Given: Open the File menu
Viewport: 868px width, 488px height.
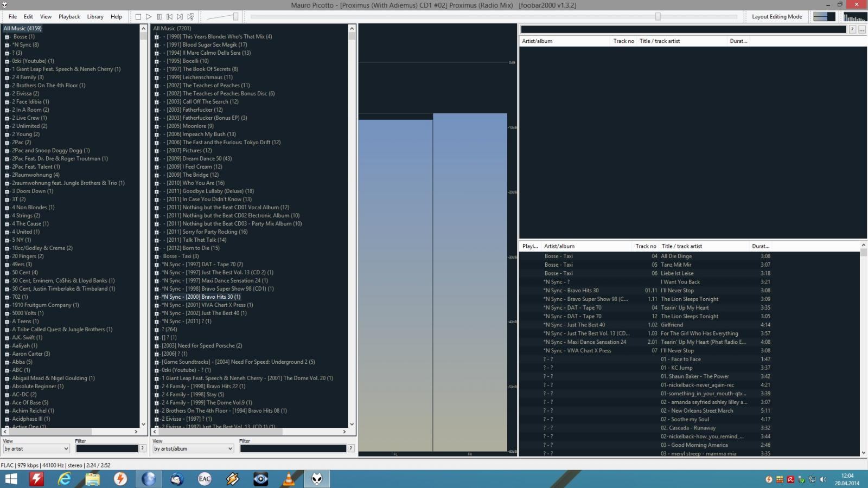Looking at the screenshot, I should (x=12, y=17).
